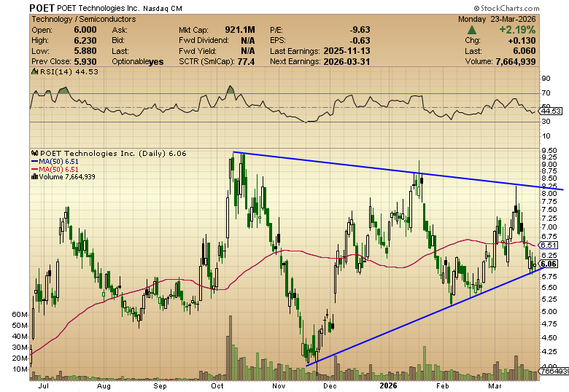Click the RSI current value tag 44.53
Viewport: 569px width, 392px height.
(551, 111)
